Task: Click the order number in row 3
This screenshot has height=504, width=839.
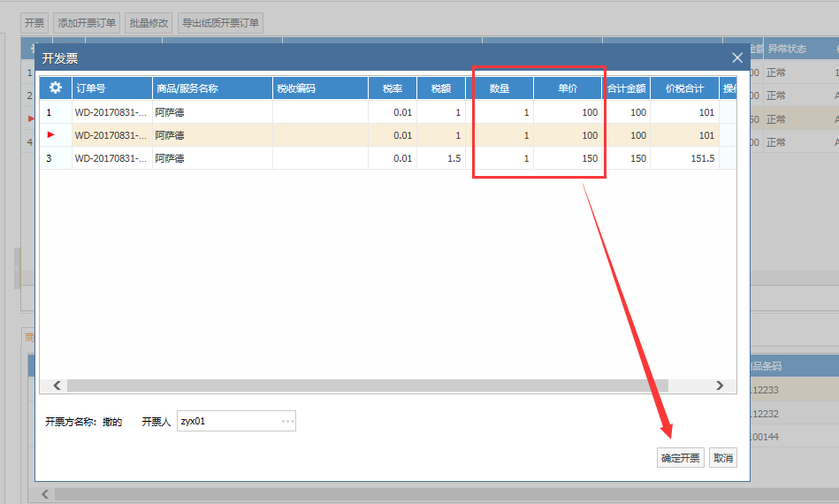Action: click(111, 158)
